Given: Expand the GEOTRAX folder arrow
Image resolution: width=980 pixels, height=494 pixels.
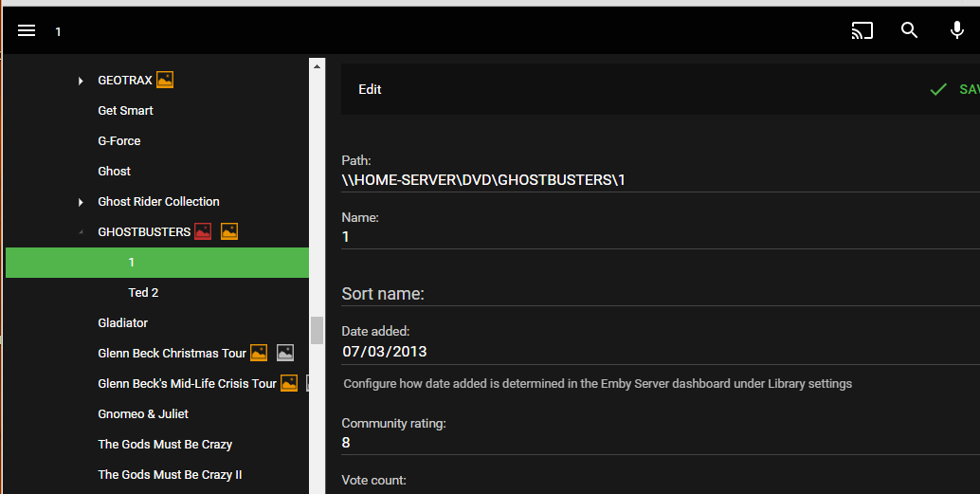Looking at the screenshot, I should point(81,81).
